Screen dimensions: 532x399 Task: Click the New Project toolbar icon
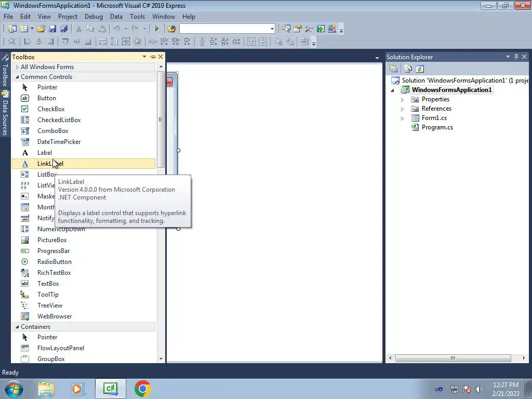point(12,29)
